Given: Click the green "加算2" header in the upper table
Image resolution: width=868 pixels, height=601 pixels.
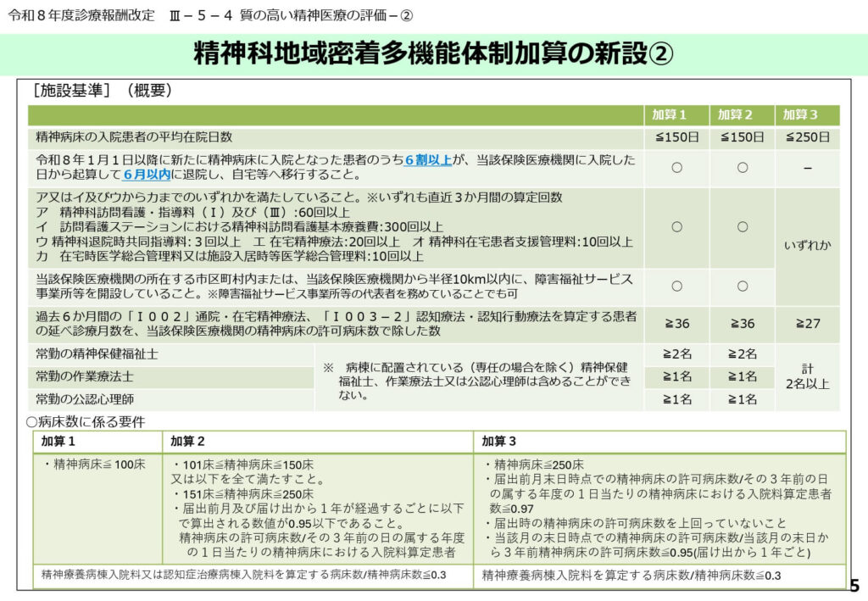Looking at the screenshot, I should [742, 115].
